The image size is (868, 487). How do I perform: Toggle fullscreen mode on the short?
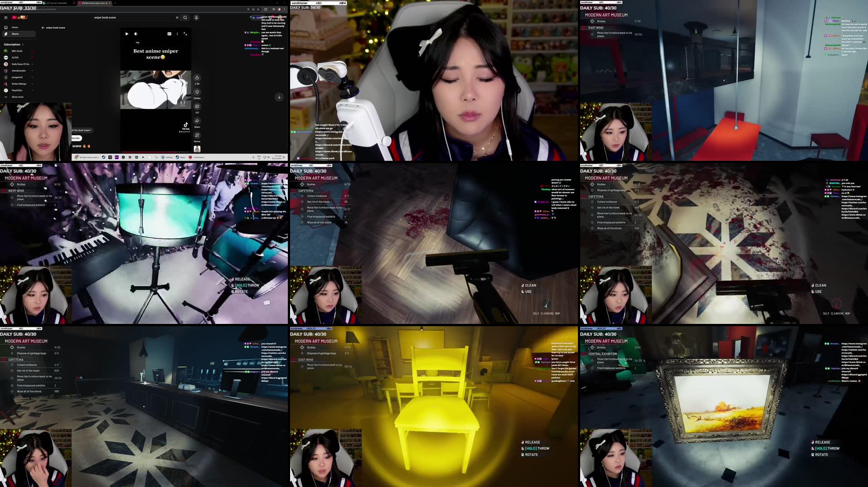185,34
